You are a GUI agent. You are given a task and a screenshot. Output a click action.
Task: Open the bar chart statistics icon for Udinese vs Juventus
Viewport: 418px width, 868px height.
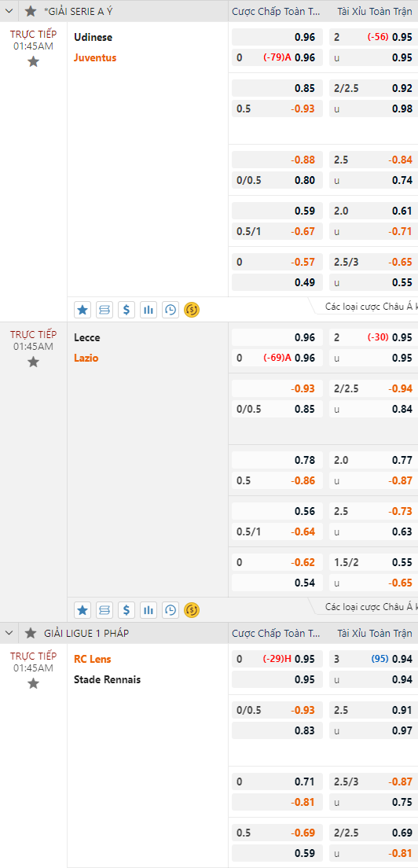tap(148, 310)
